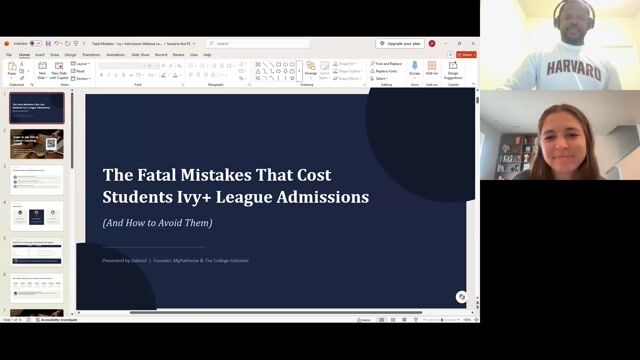Open the Help tab
Viewport: 640px width, 360px height.
click(x=207, y=55)
